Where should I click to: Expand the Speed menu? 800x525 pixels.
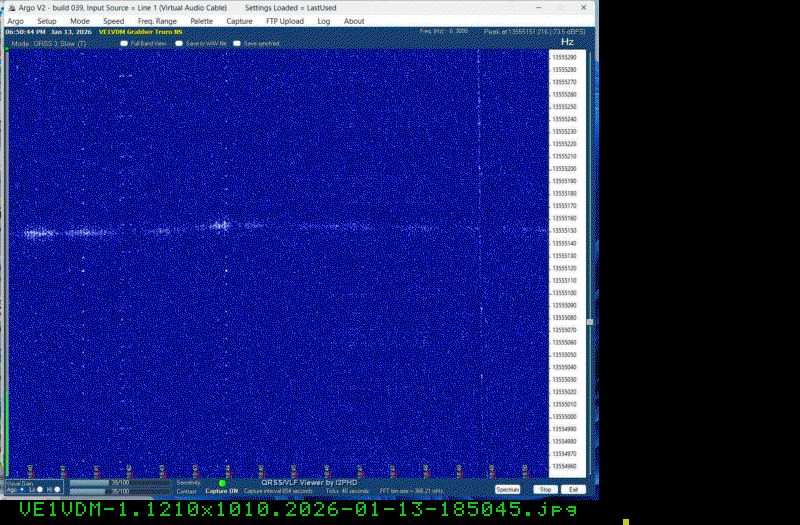click(x=114, y=21)
